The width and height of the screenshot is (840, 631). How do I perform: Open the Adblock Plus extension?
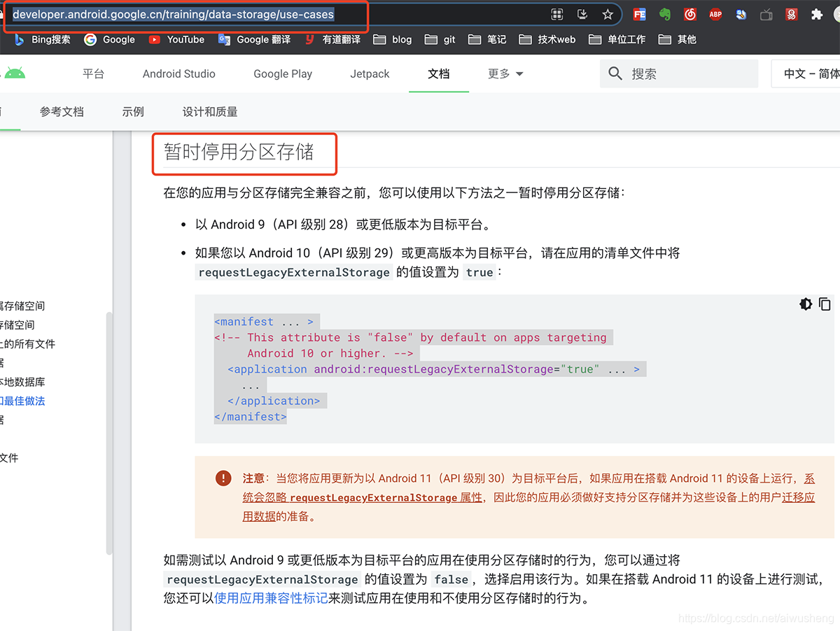point(715,14)
